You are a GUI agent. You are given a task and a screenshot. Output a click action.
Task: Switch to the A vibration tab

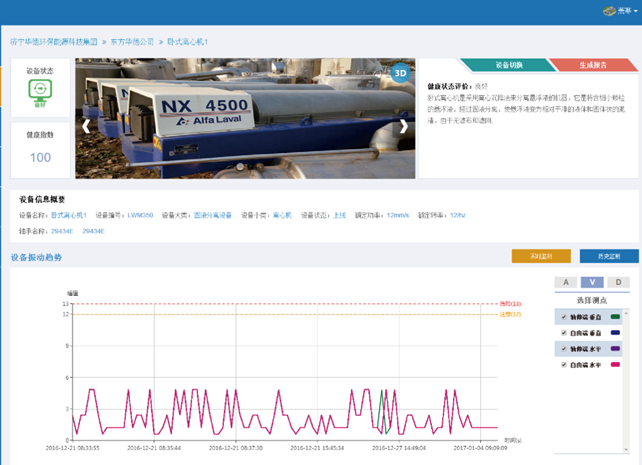click(x=566, y=282)
